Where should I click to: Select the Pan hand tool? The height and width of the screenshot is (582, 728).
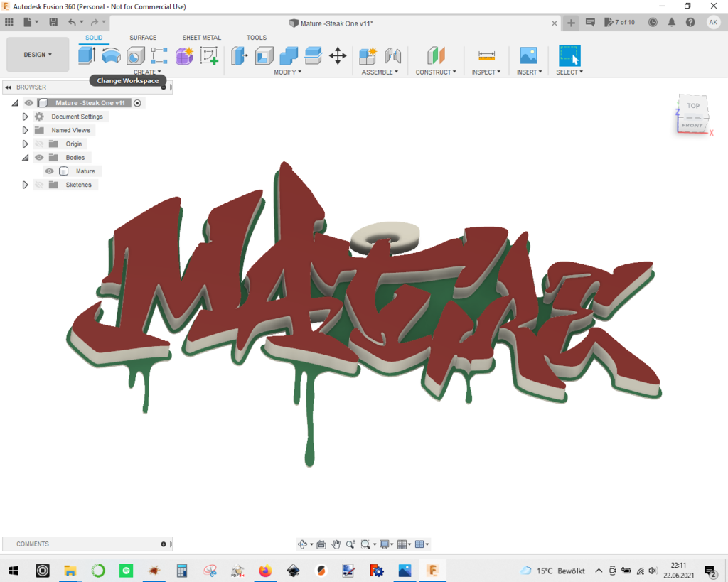[x=336, y=544]
